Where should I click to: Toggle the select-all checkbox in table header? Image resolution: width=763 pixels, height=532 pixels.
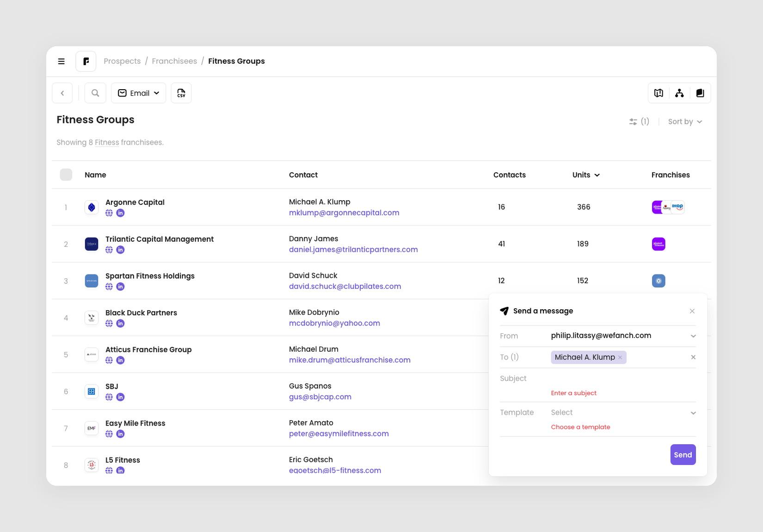(x=66, y=175)
